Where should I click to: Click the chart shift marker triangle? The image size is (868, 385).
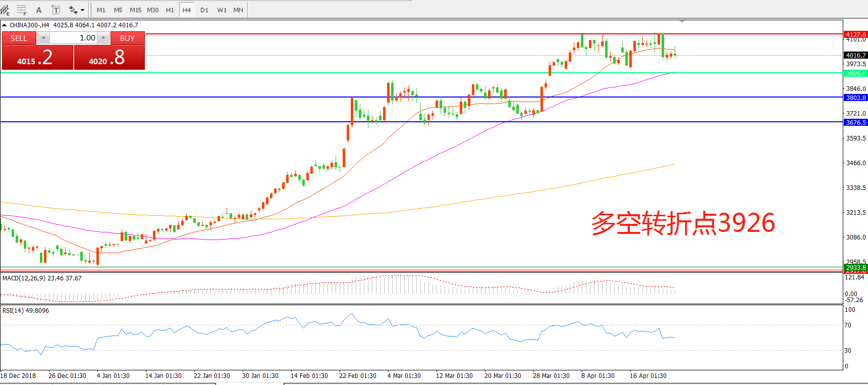(x=682, y=22)
